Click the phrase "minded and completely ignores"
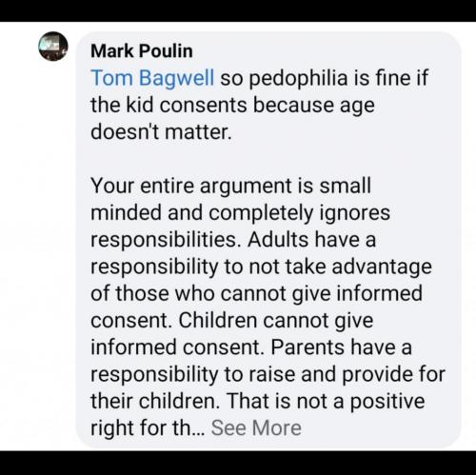Image resolution: width=476 pixels, height=475 pixels. click(x=240, y=212)
